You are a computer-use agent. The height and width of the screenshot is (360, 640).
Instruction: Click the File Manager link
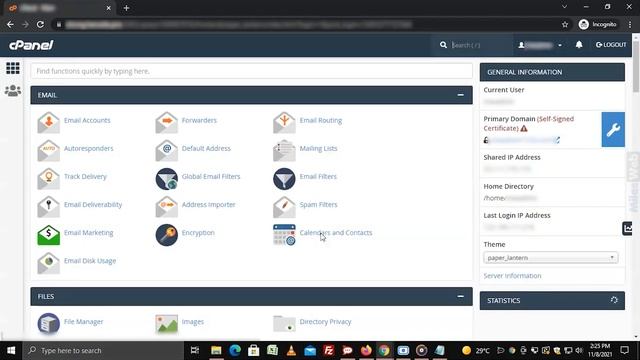point(83,321)
